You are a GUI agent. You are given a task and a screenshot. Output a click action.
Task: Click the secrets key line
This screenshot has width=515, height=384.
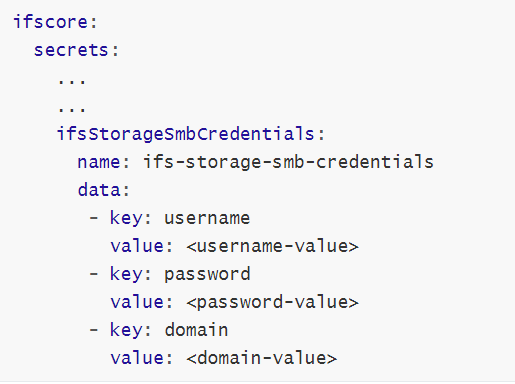point(76,50)
